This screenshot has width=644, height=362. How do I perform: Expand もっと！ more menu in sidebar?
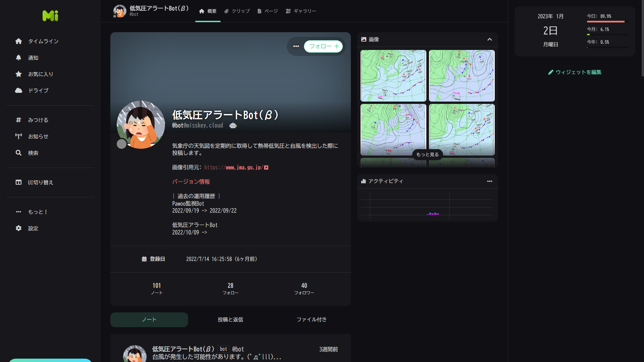click(x=38, y=212)
